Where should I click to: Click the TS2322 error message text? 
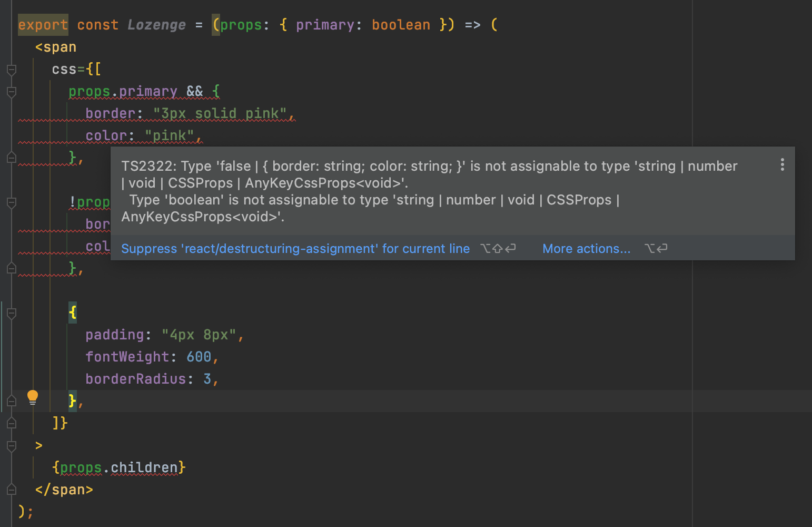click(x=429, y=191)
